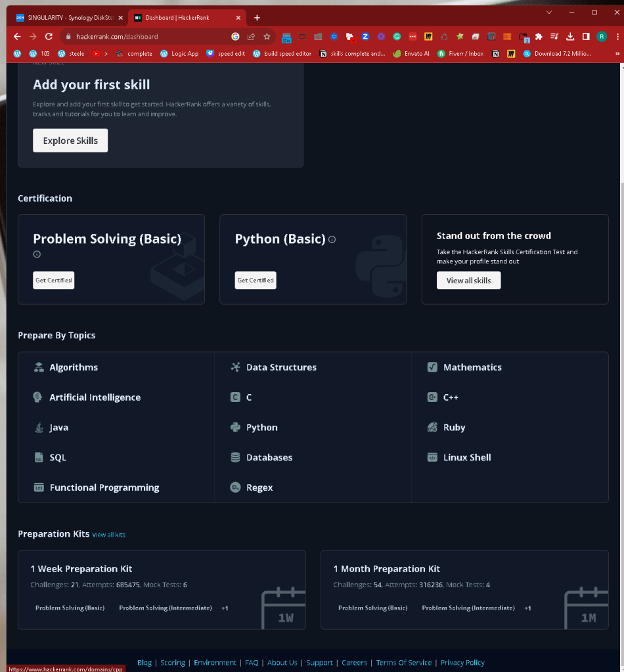The image size is (624, 672).
Task: Open Chrome three-dot menu
Action: coord(617,36)
